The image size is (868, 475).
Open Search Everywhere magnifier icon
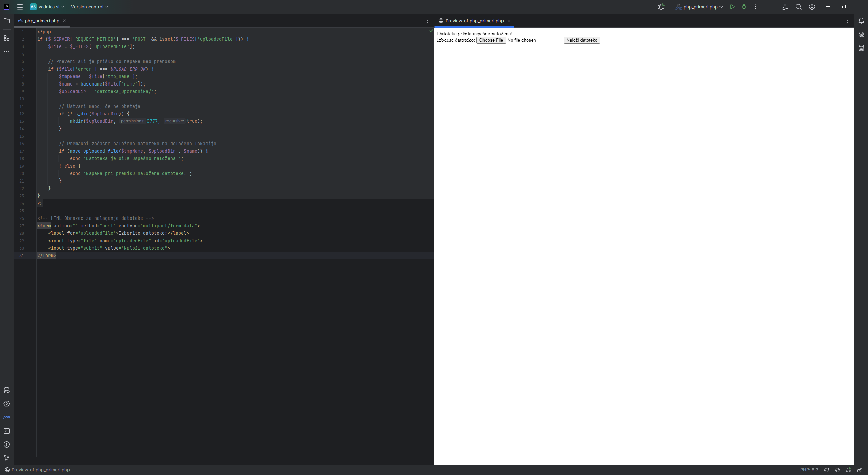click(x=798, y=7)
